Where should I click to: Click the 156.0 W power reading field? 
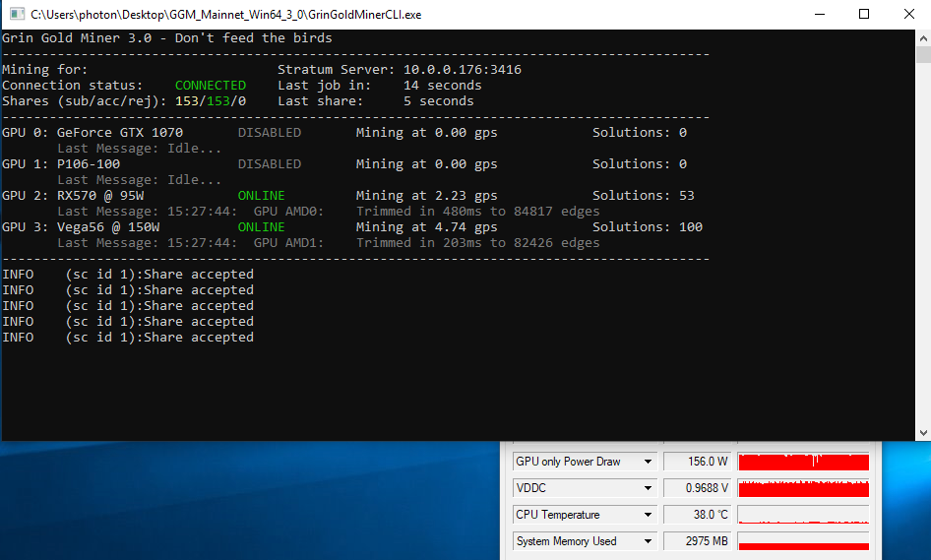pyautogui.click(x=698, y=462)
